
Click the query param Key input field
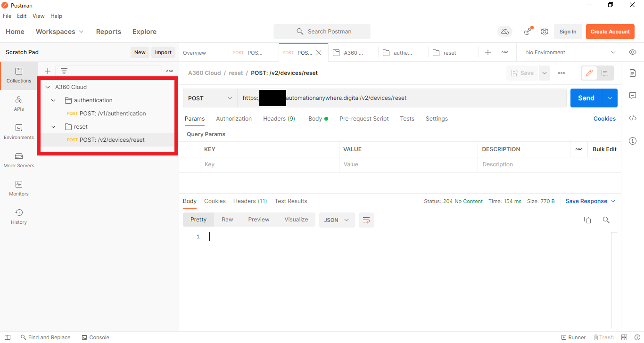point(269,164)
